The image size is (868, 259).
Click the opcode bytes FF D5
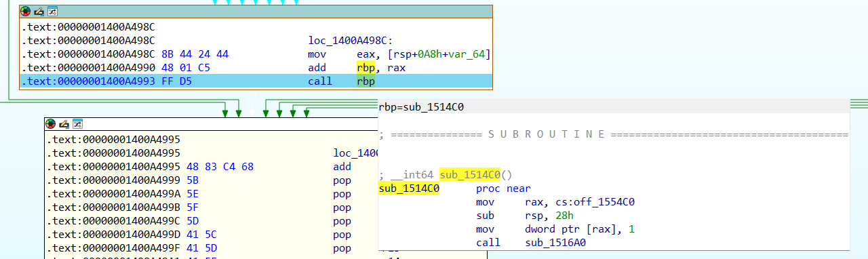[177, 81]
